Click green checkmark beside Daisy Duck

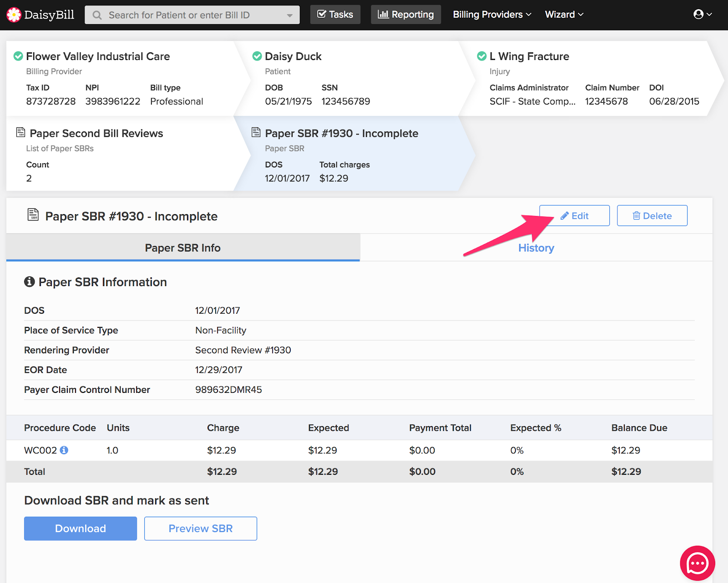coord(257,56)
